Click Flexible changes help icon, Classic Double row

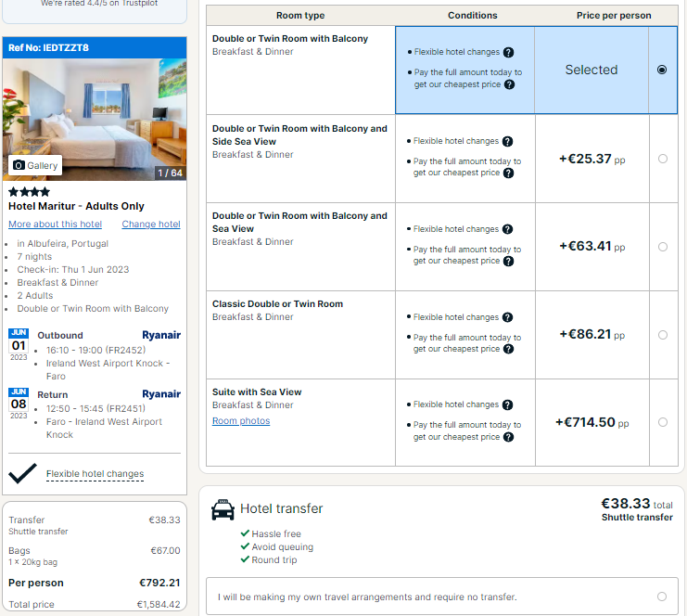point(507,317)
